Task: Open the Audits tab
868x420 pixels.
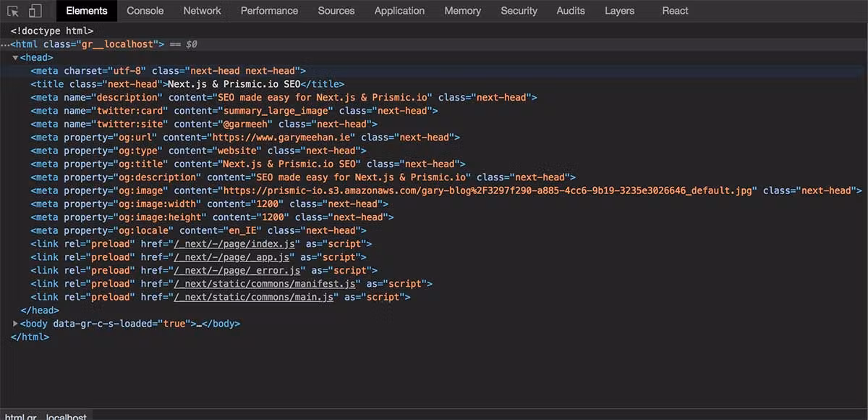Action: (x=571, y=11)
